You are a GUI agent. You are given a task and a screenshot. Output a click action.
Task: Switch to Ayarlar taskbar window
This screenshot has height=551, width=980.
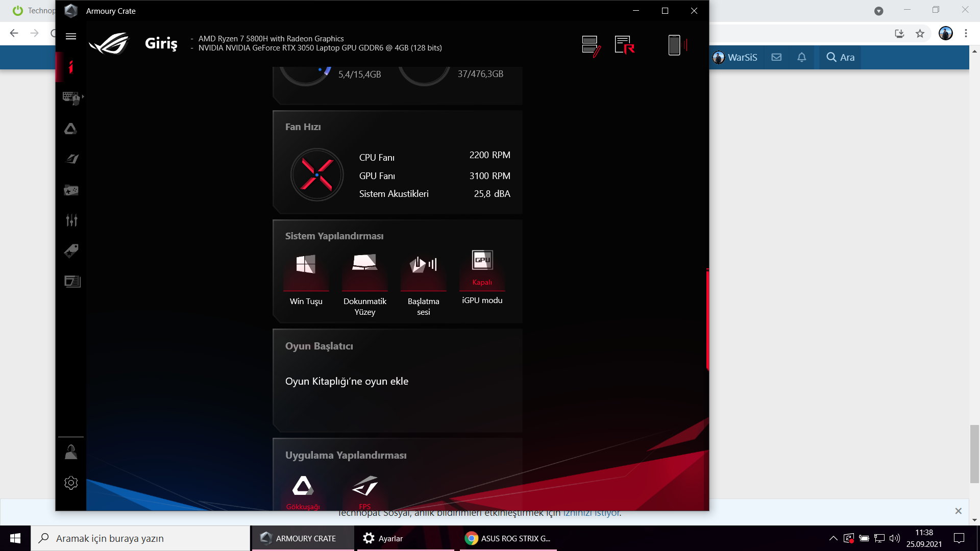[x=390, y=538]
